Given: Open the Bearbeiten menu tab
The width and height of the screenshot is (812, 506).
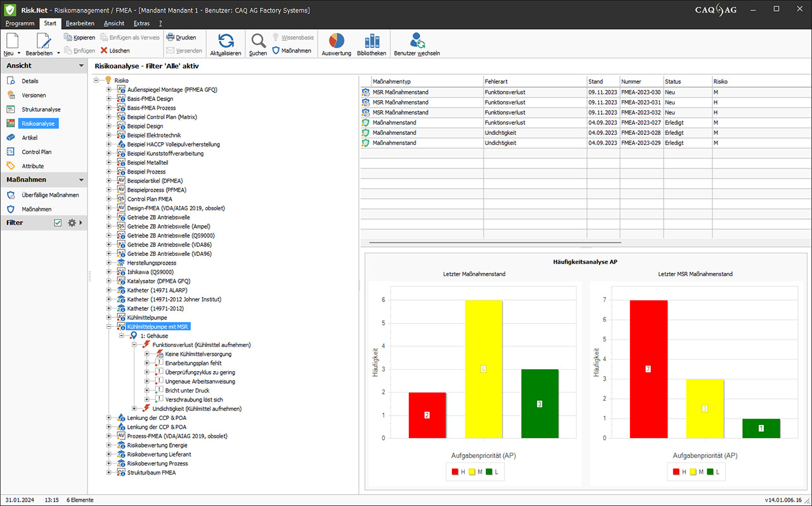Looking at the screenshot, I should (80, 23).
